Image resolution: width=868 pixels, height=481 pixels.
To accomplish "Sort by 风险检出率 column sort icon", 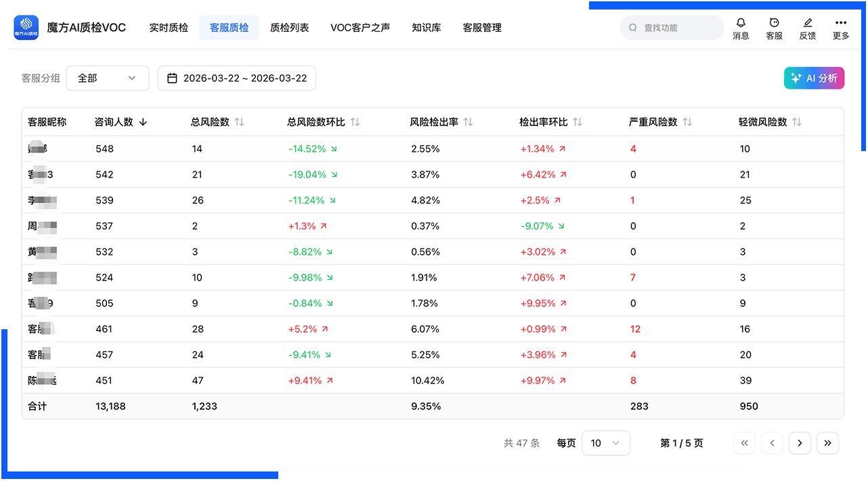I will [x=468, y=123].
